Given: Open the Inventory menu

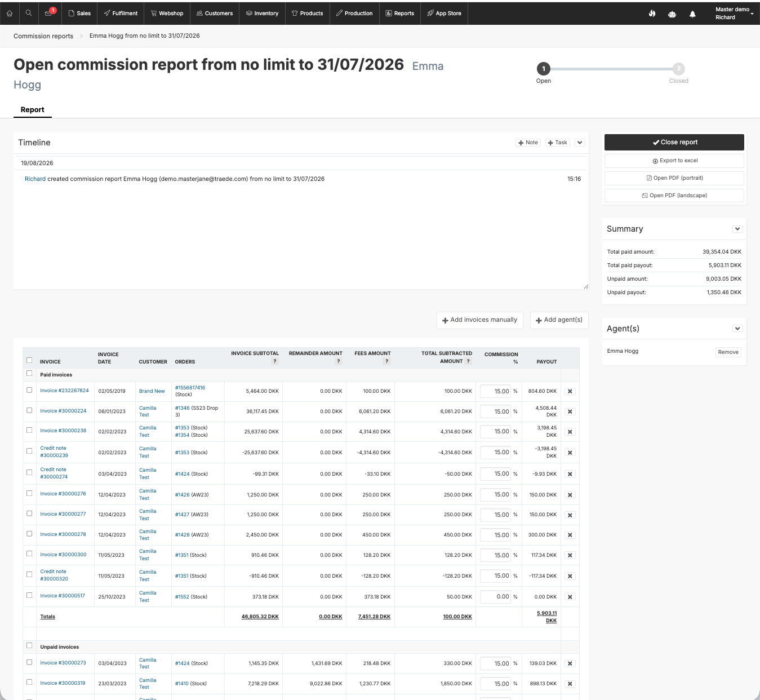Looking at the screenshot, I should [x=262, y=13].
